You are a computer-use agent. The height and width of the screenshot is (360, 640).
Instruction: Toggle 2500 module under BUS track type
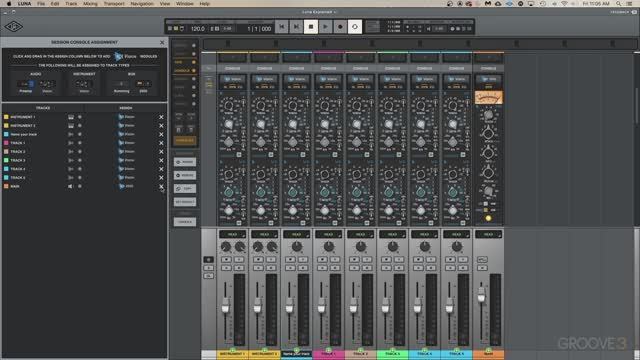(143, 84)
